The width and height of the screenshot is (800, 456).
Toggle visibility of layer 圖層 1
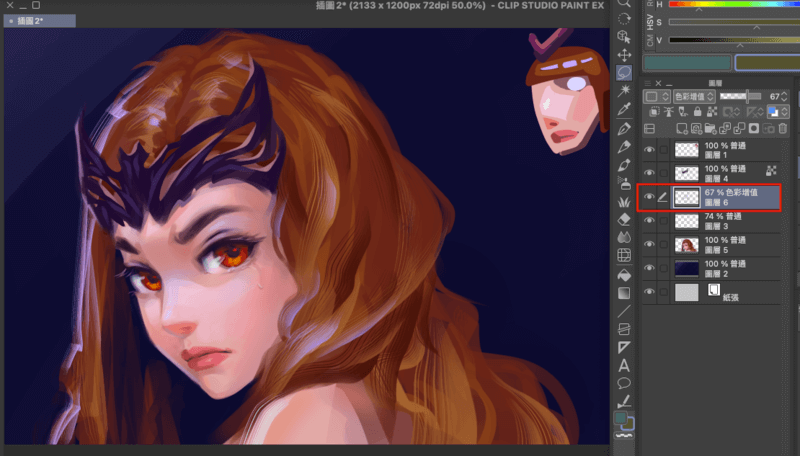[x=649, y=150]
